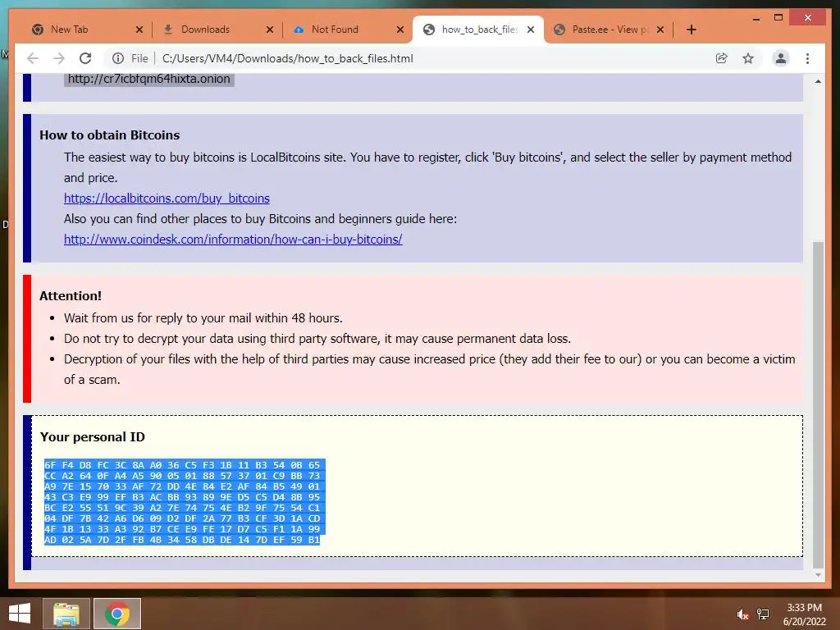Close the New Tab tab

[x=139, y=30]
